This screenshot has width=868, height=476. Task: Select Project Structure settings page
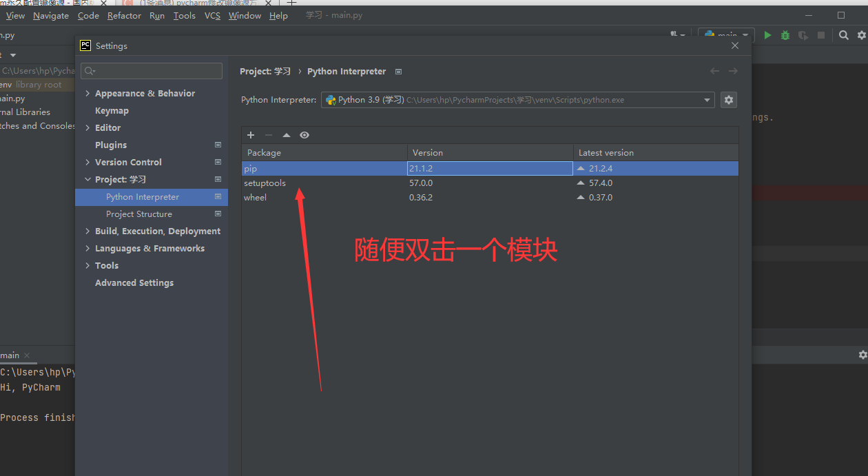tap(139, 214)
